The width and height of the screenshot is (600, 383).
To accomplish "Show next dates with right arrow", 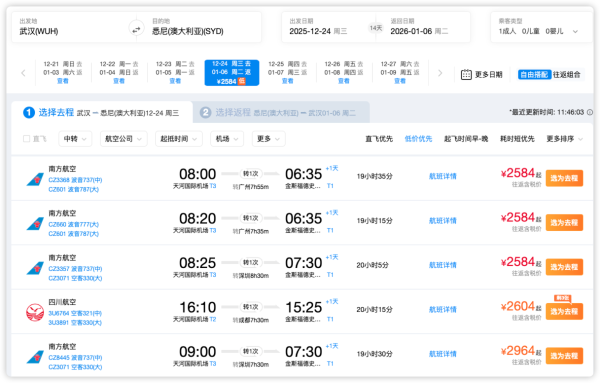I will 440,73.
